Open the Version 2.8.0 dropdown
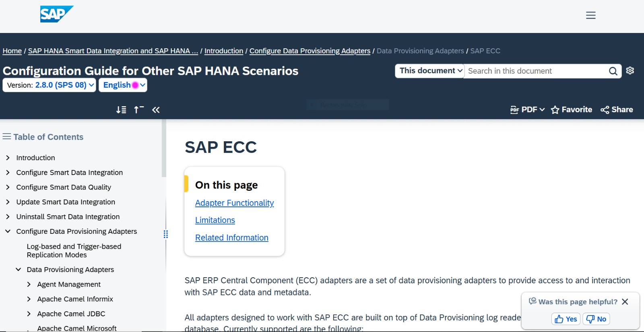The width and height of the screenshot is (644, 332). (49, 85)
